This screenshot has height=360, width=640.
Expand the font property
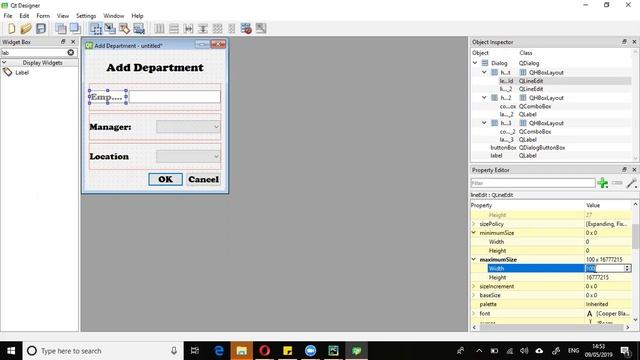click(474, 313)
